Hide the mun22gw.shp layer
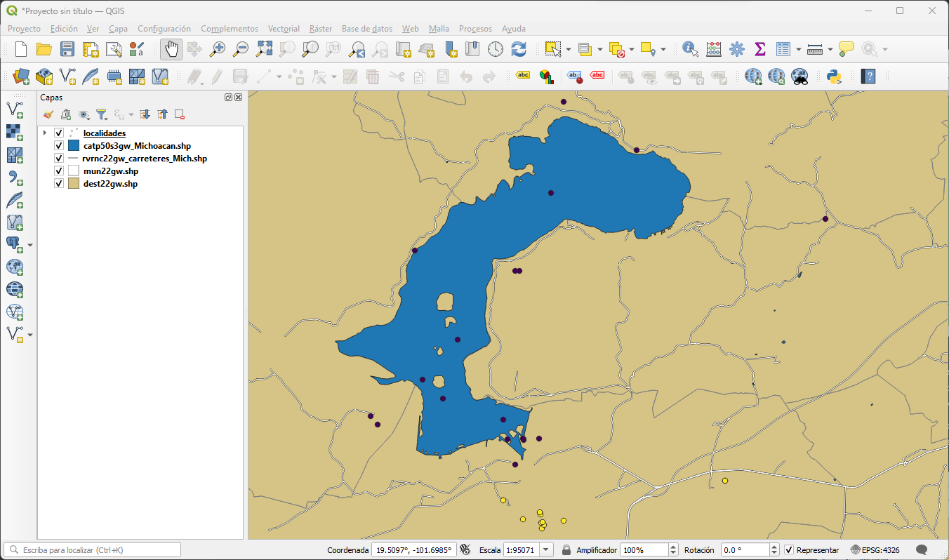Image resolution: width=949 pixels, height=560 pixels. (x=59, y=171)
